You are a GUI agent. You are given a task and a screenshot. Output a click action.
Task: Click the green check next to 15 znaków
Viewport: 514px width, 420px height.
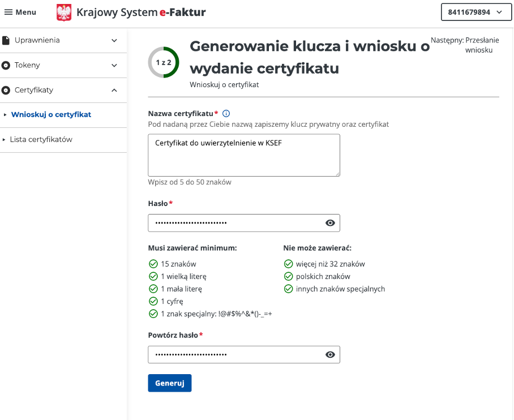[x=153, y=264]
